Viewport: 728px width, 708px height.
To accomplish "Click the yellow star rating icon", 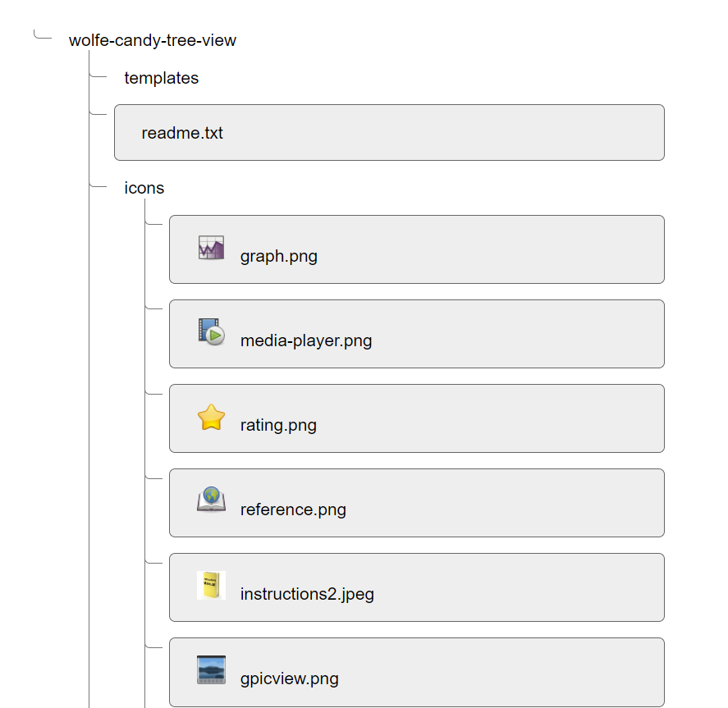I will pos(211,417).
